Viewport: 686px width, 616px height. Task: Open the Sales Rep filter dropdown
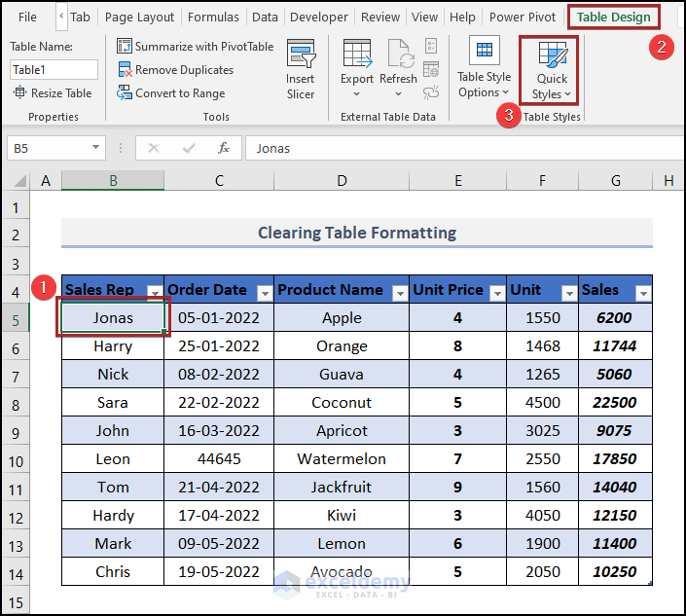click(x=154, y=293)
